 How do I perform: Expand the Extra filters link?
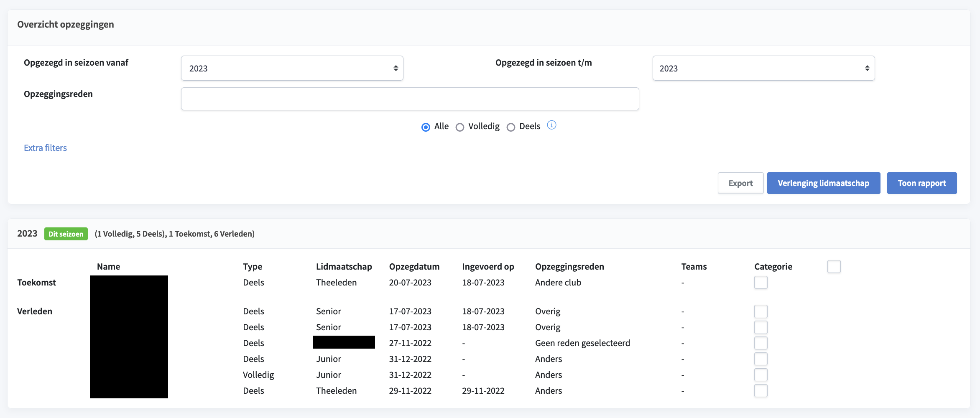tap(45, 148)
